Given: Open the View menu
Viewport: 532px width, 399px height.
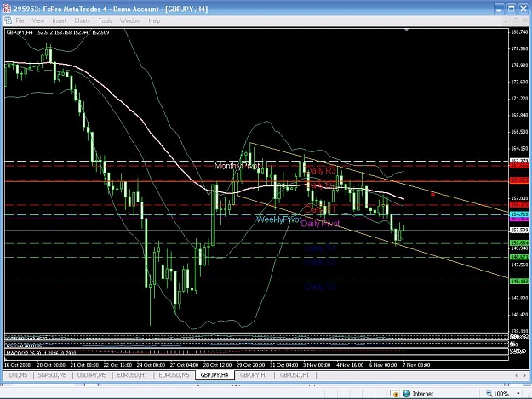Looking at the screenshot, I should coord(38,20).
